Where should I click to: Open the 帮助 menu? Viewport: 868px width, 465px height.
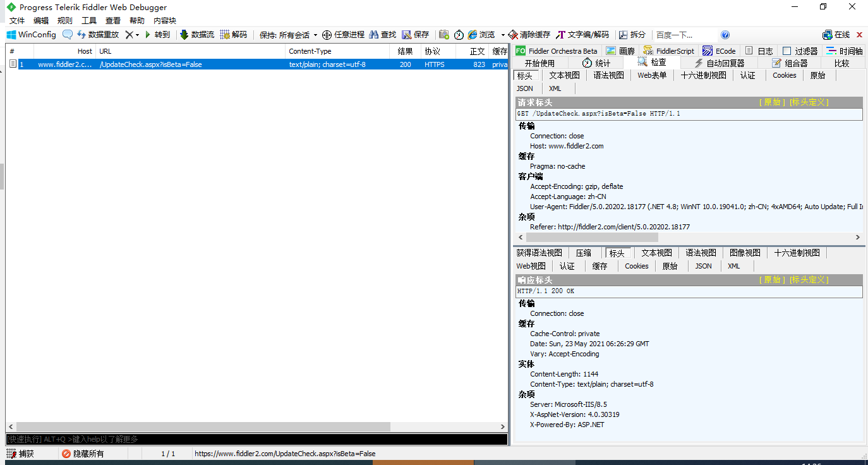137,21
